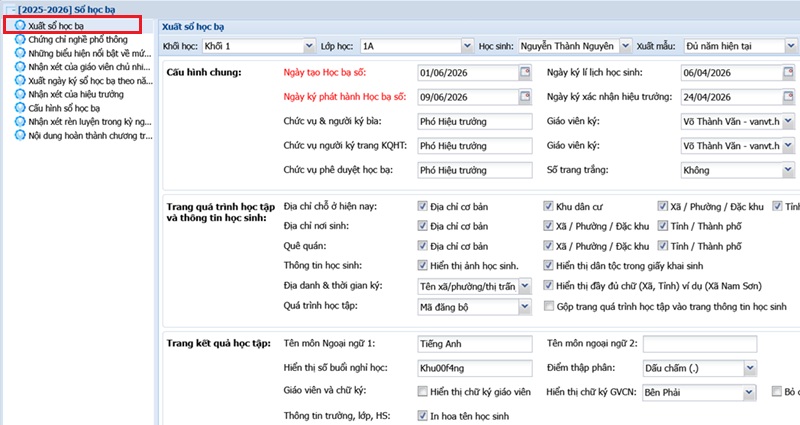Image resolution: width=800 pixels, height=425 pixels.
Task: Click the Chức vụ phê duyệt học bạ field
Action: coord(474,170)
